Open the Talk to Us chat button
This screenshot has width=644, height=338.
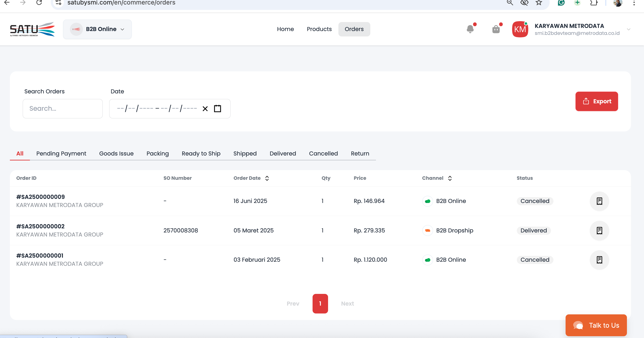coord(596,325)
